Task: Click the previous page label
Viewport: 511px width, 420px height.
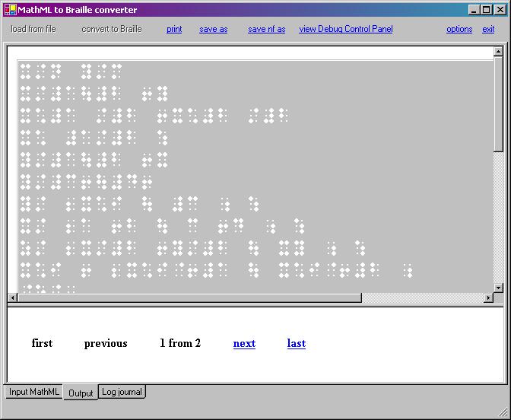Action: pyautogui.click(x=106, y=343)
